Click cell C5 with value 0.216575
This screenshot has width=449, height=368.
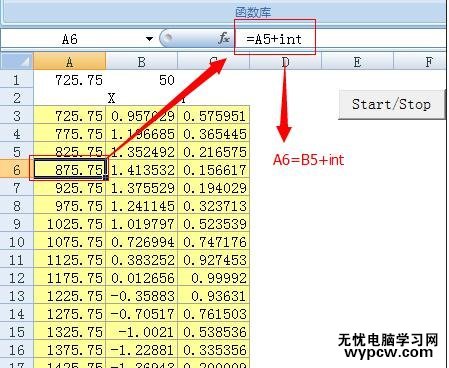point(214,152)
